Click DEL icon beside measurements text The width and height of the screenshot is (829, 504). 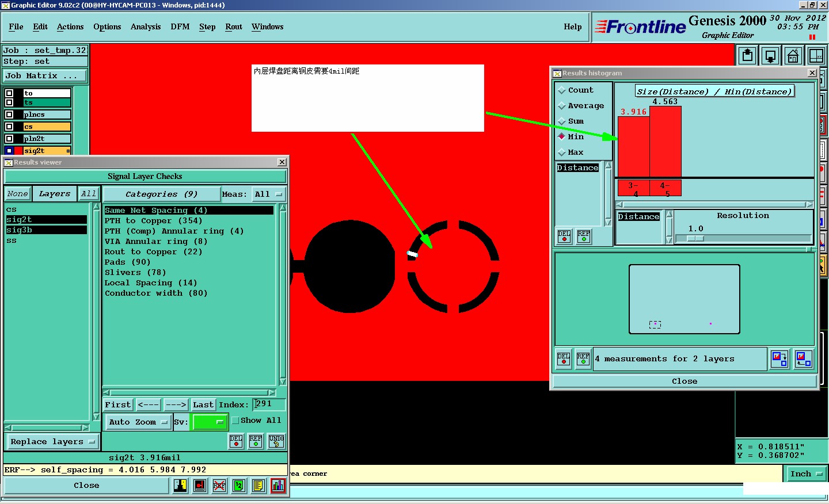point(564,359)
